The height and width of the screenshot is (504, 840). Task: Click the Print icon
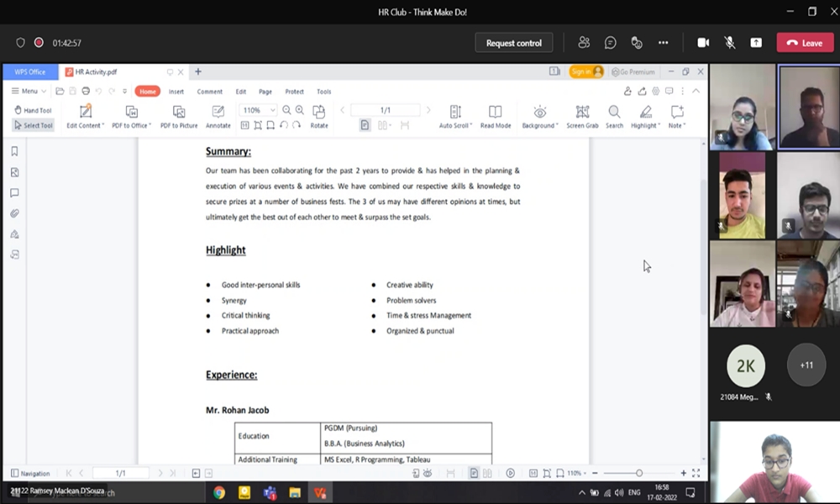[x=86, y=91]
